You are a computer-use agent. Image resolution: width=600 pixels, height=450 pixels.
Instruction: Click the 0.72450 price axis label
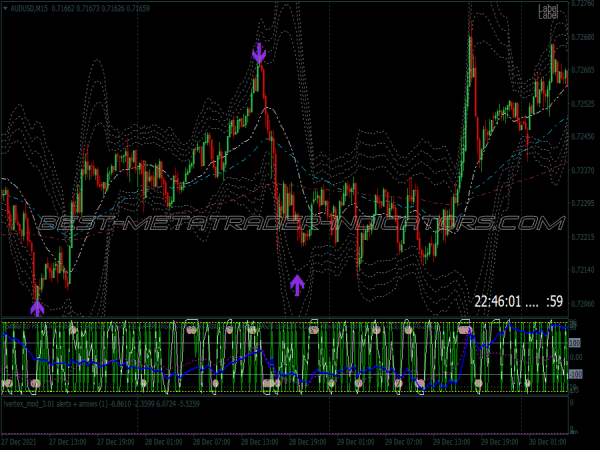(583, 137)
